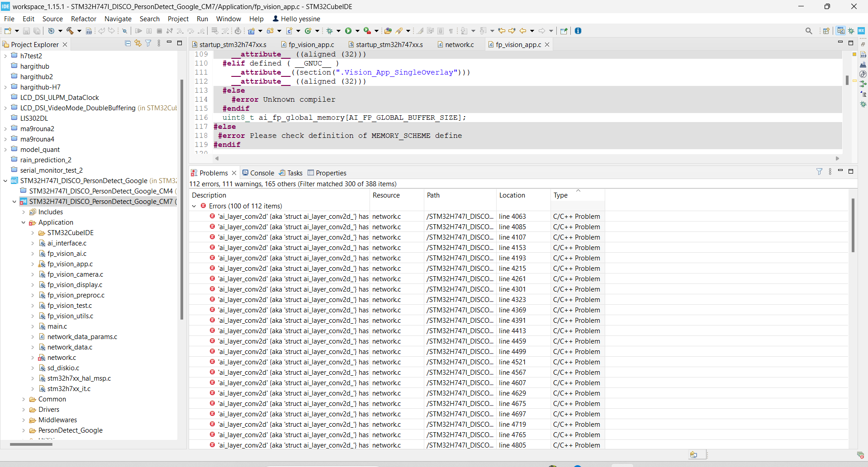Expand the Includes folder in project tree
This screenshot has width=868, height=467.
(x=24, y=212)
